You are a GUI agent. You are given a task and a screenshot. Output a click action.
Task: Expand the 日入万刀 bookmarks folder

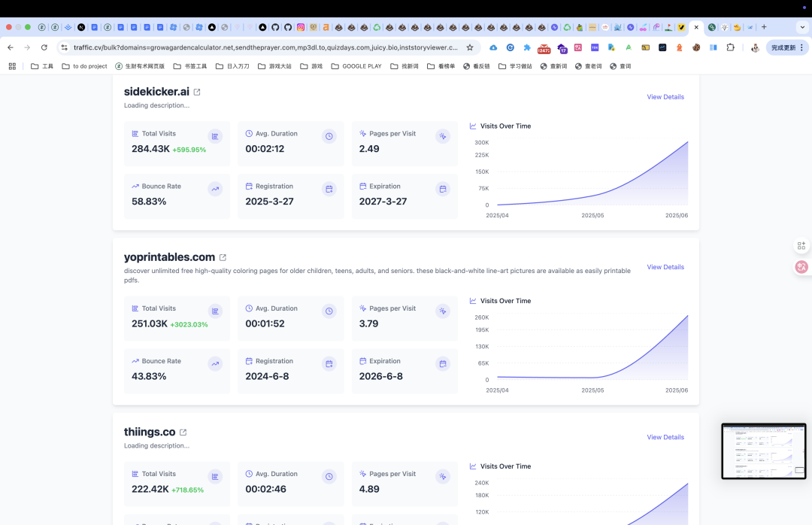click(x=232, y=66)
